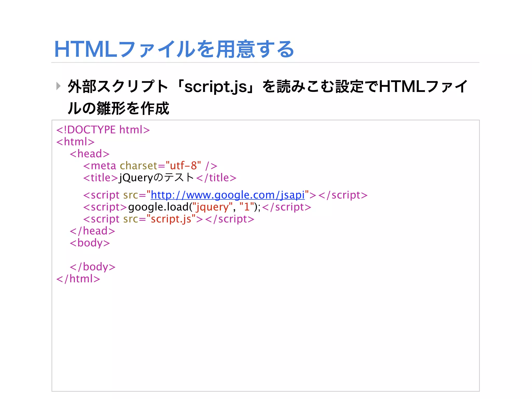Click the bullet triangle before 外部スクリプト
This screenshot has width=532, height=399.
[58, 86]
